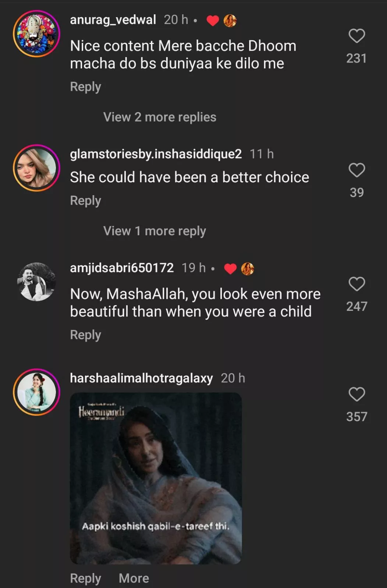Open anurag_vedwal's profile picture

pyautogui.click(x=36, y=33)
